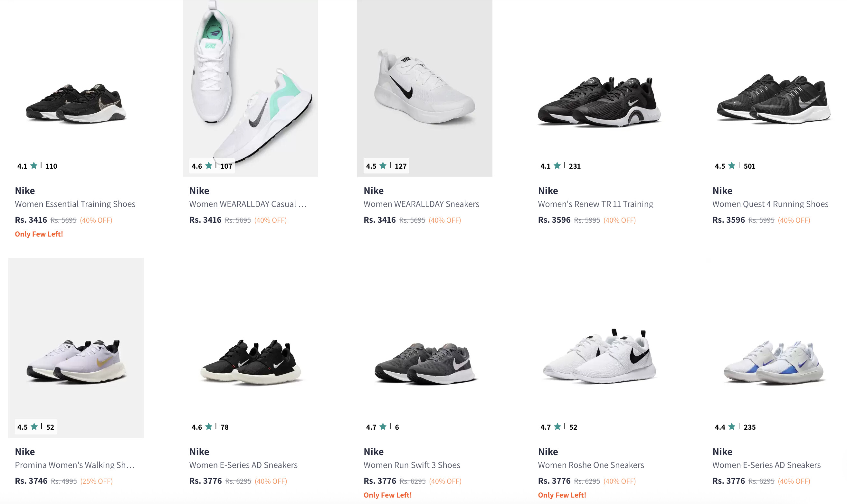
Task: Click the star icon in the 4.5 | 501 rating
Action: (x=732, y=166)
